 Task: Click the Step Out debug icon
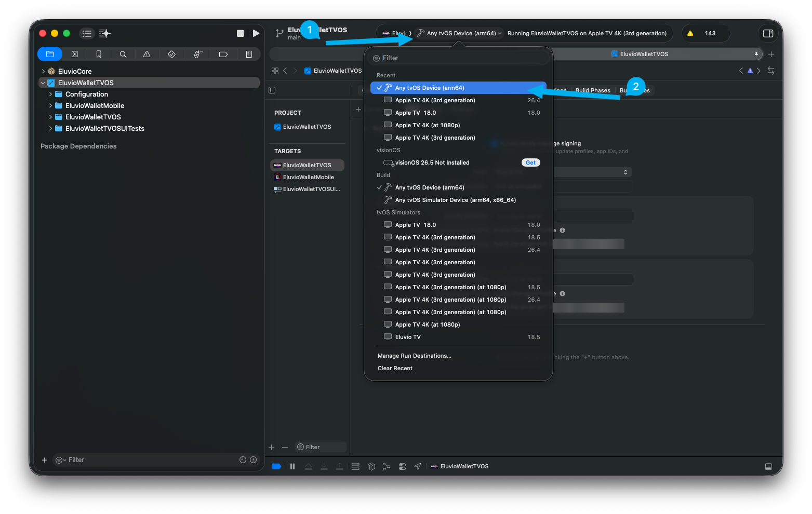[340, 466]
